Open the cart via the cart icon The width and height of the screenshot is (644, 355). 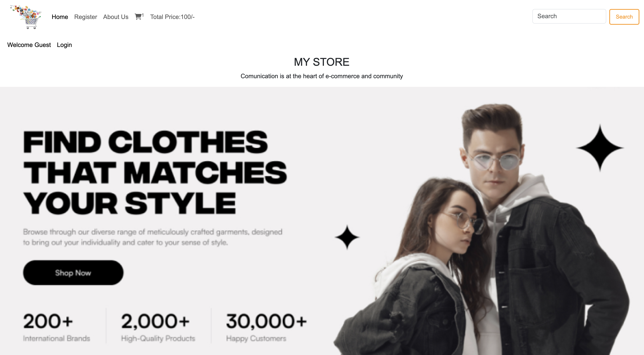coord(138,17)
